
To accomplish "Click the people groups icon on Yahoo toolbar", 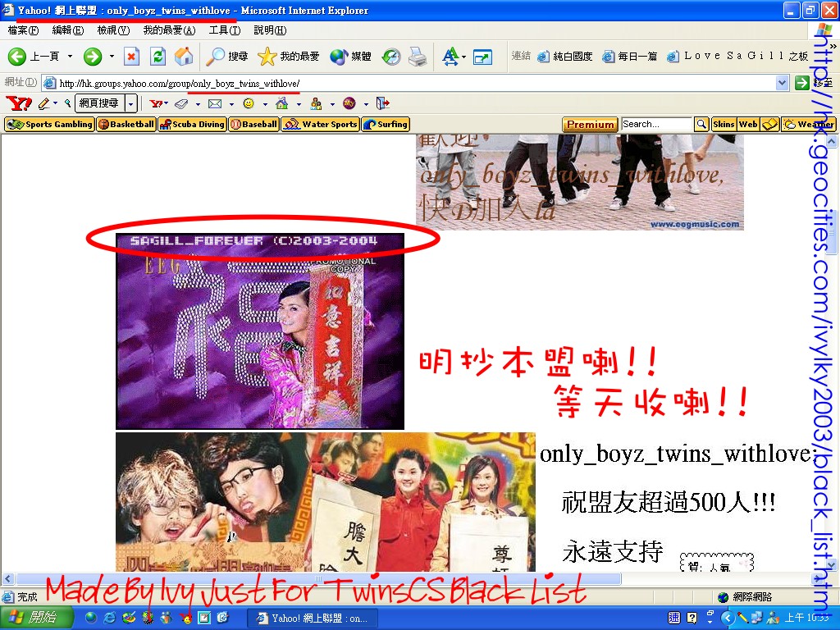I will 316,103.
